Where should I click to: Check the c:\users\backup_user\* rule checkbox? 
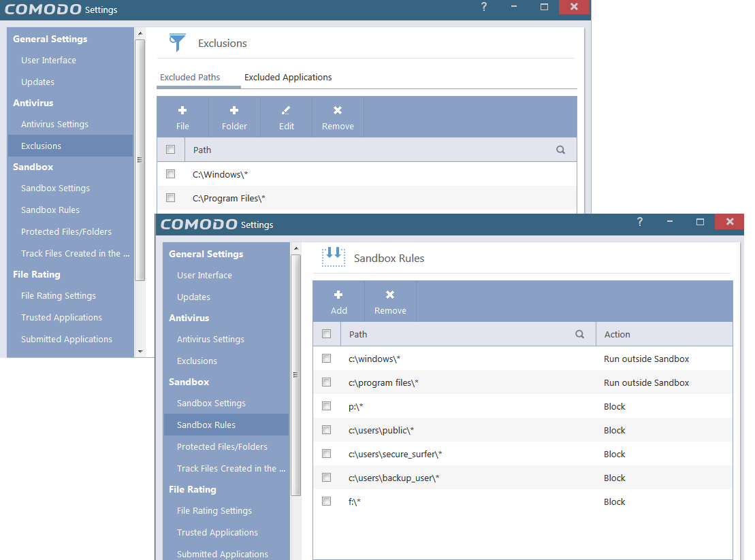pyautogui.click(x=327, y=477)
